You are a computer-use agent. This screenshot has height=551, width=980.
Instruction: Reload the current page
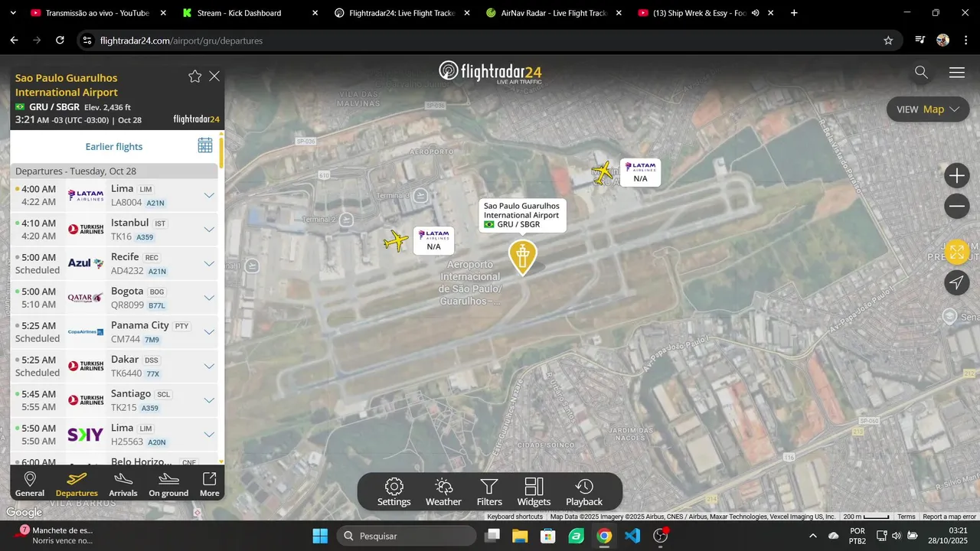(x=60, y=41)
